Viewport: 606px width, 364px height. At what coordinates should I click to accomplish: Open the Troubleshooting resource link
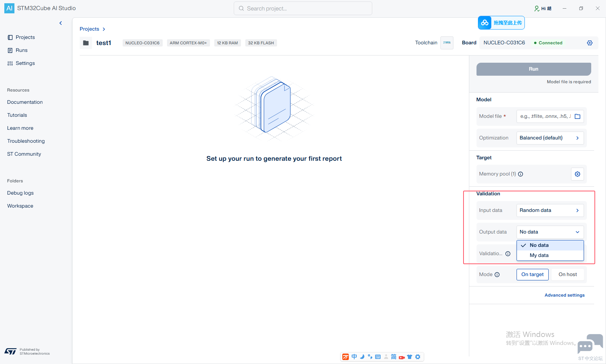click(26, 141)
